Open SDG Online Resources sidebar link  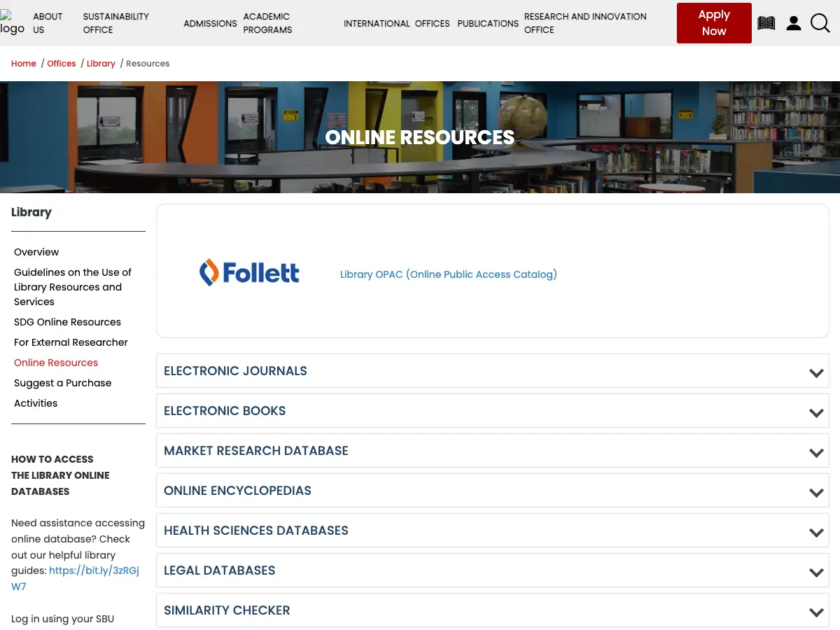pos(67,322)
